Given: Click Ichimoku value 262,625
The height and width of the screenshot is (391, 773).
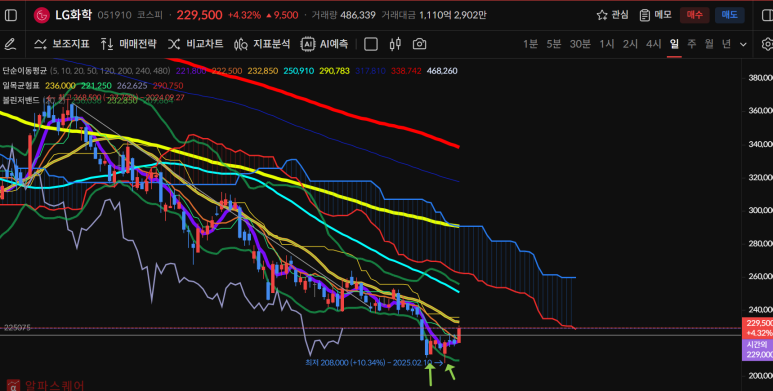Looking at the screenshot, I should (132, 86).
